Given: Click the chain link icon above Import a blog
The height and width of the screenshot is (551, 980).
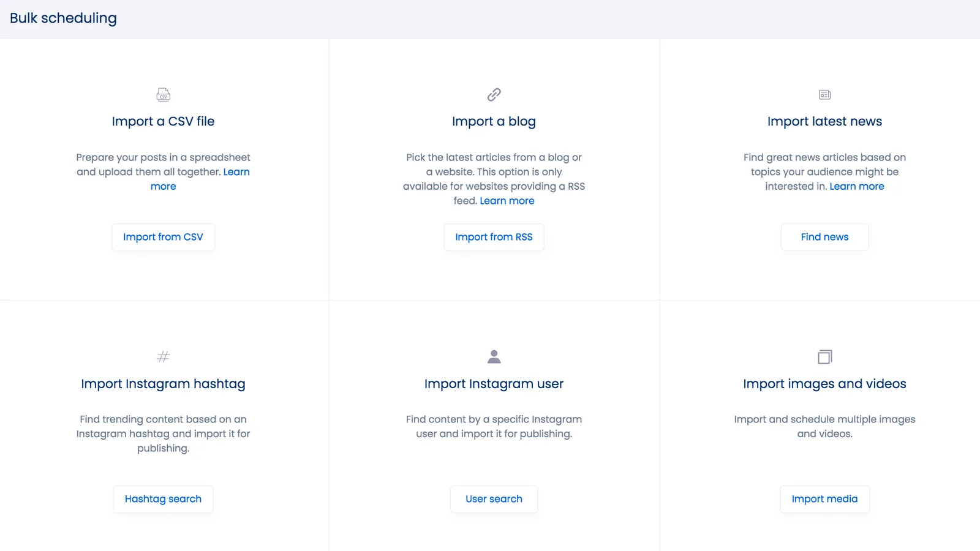Looking at the screenshot, I should click(x=494, y=95).
